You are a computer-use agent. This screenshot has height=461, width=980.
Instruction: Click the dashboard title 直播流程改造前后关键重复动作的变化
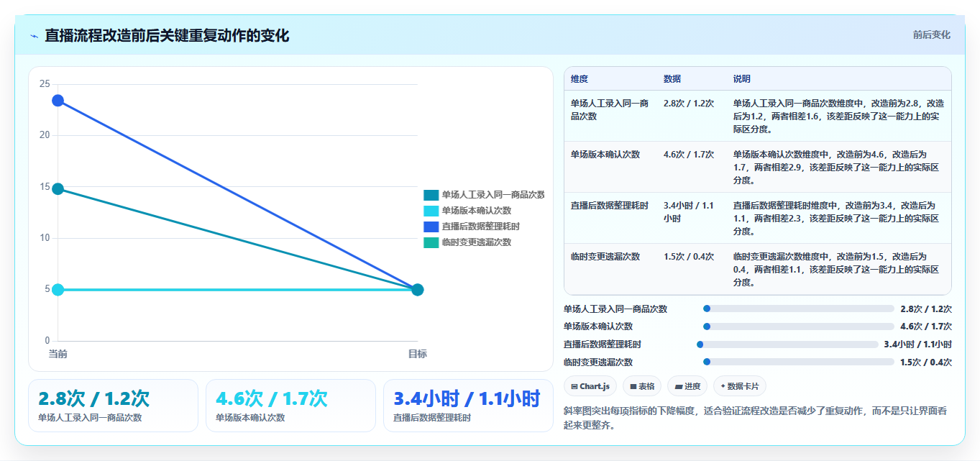167,35
